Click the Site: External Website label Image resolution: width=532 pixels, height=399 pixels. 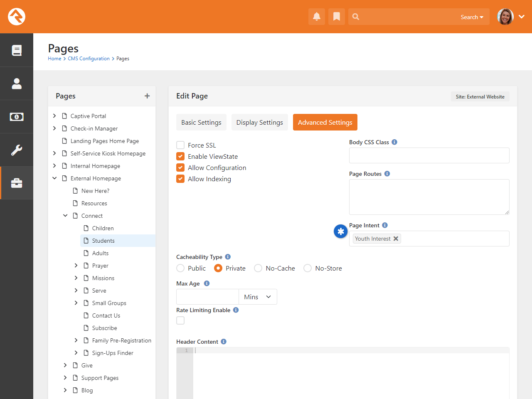point(480,96)
